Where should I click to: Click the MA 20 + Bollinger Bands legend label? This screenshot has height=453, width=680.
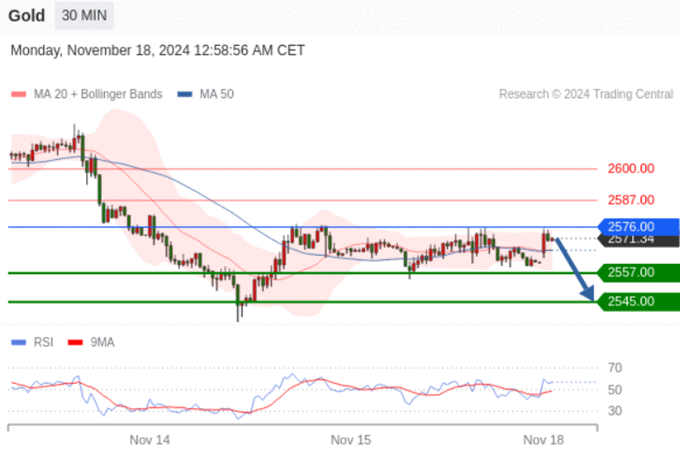pyautogui.click(x=98, y=94)
